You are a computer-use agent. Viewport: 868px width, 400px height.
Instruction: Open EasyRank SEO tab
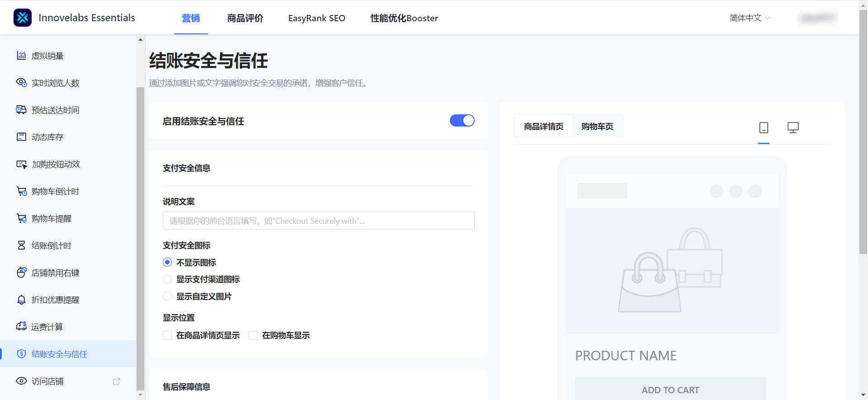pyautogui.click(x=316, y=18)
